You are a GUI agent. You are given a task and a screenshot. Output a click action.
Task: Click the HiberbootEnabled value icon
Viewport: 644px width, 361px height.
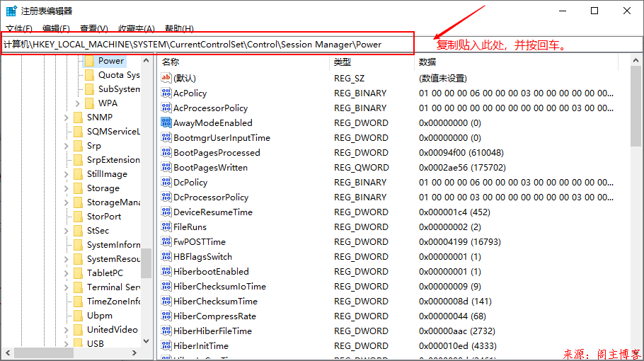pos(166,271)
